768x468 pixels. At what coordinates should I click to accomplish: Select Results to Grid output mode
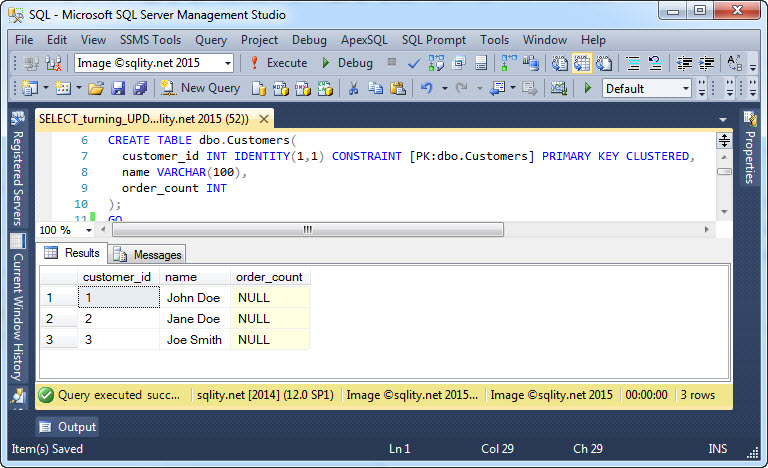coord(581,63)
